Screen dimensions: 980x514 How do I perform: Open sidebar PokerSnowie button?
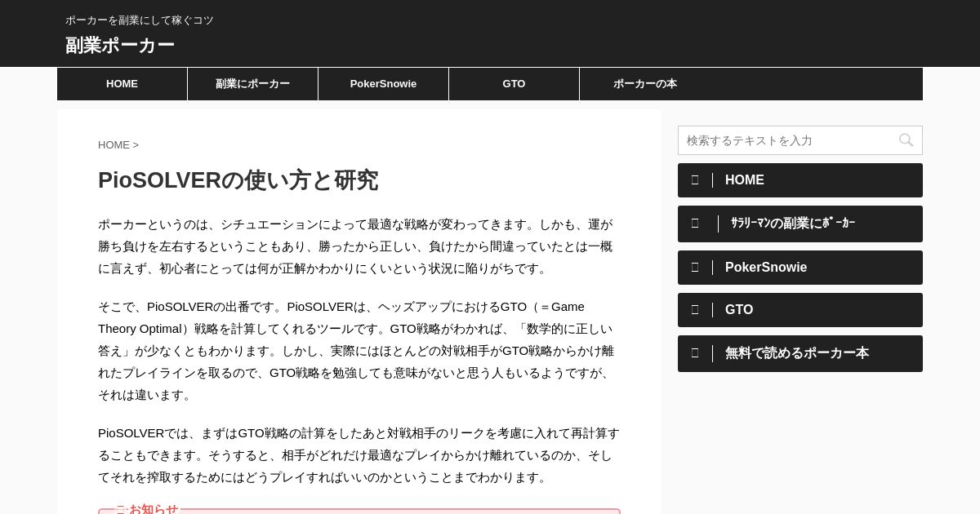click(x=800, y=268)
